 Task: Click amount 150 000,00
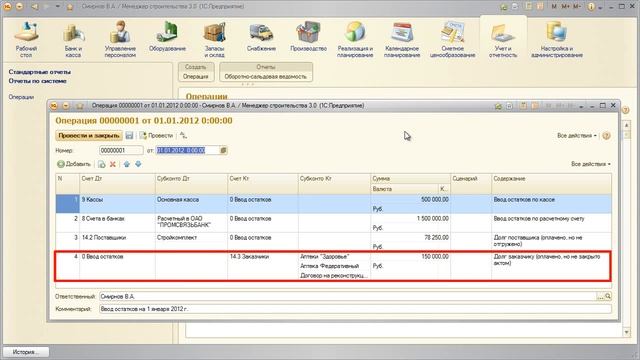pos(435,257)
